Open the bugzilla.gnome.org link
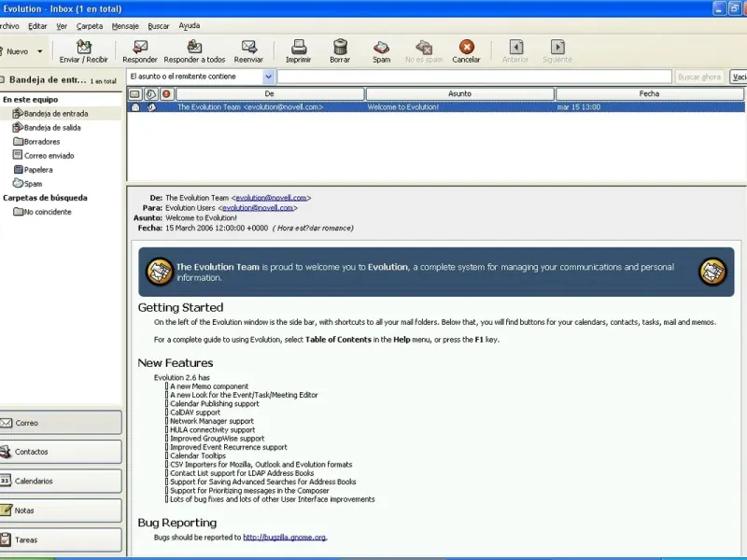 tap(285, 538)
